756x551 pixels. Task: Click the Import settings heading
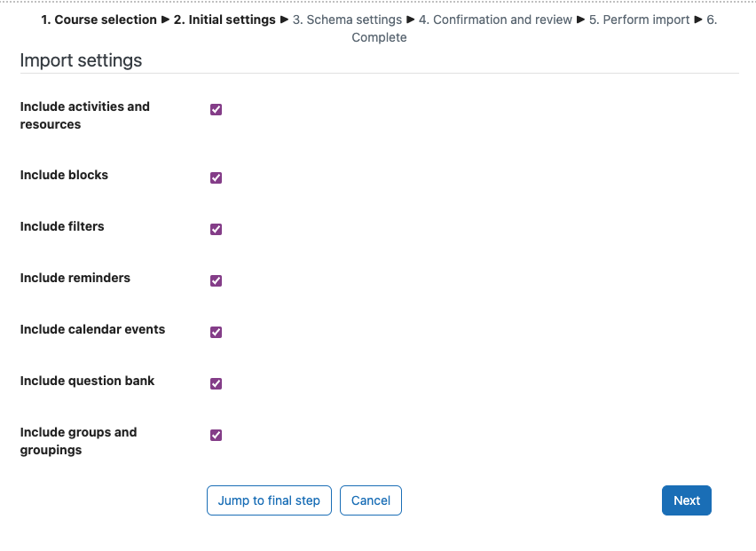pyautogui.click(x=81, y=60)
